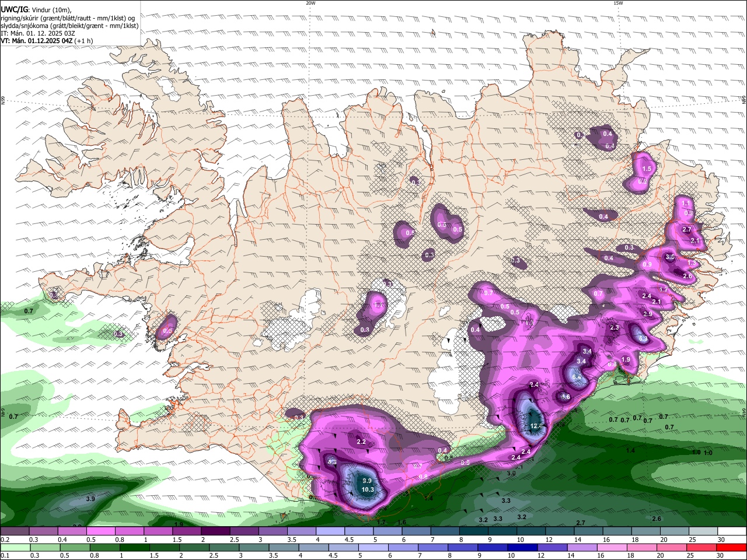Click the 2.2 value in the purple area

coord(361,442)
